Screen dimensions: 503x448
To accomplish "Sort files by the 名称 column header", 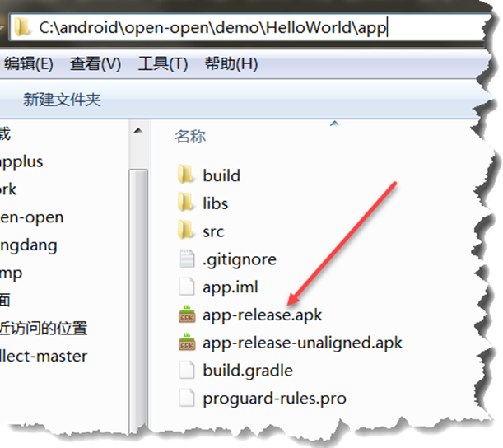I will [190, 137].
